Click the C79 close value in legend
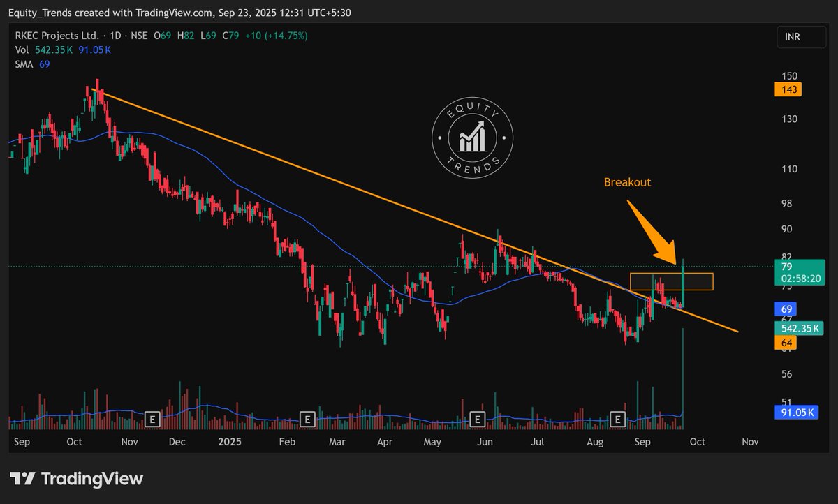The image size is (838, 504). click(x=230, y=36)
